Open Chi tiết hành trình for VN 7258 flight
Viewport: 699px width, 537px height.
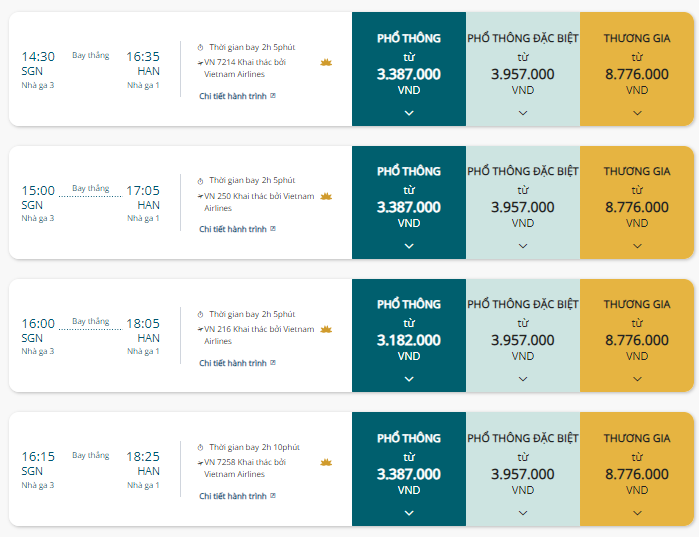tap(233, 496)
